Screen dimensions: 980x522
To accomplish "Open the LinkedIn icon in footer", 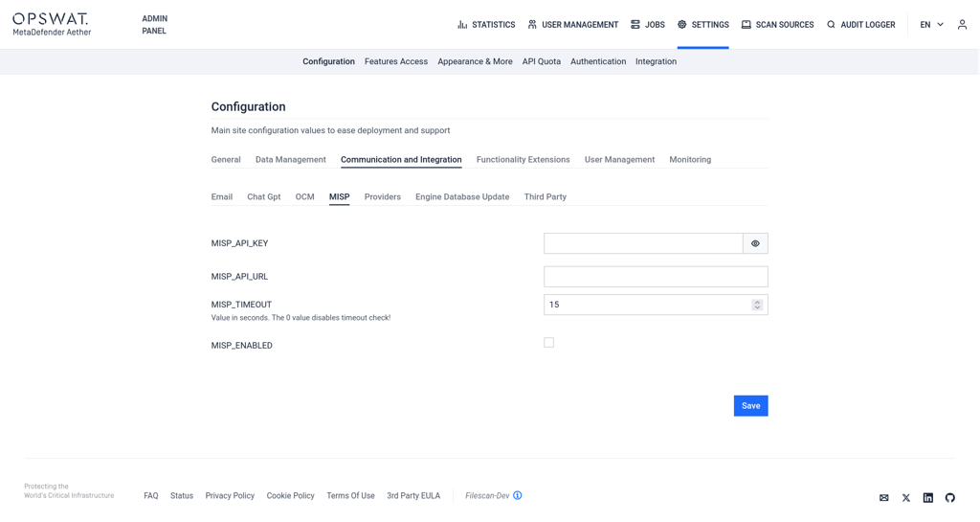I will [x=927, y=498].
